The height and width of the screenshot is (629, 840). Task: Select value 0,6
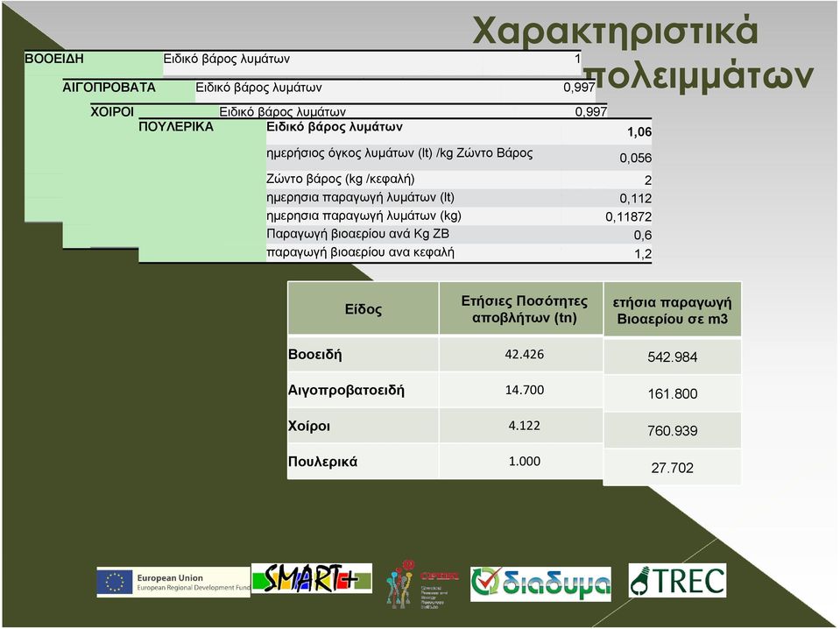click(643, 235)
